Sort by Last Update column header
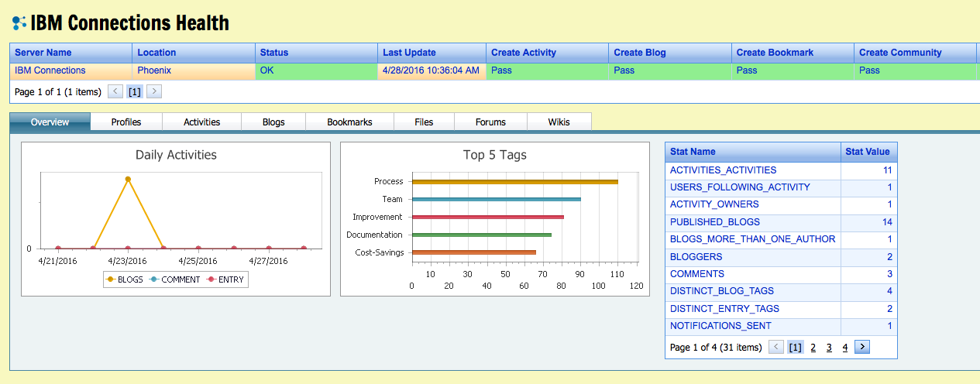The image size is (980, 384). click(x=432, y=53)
